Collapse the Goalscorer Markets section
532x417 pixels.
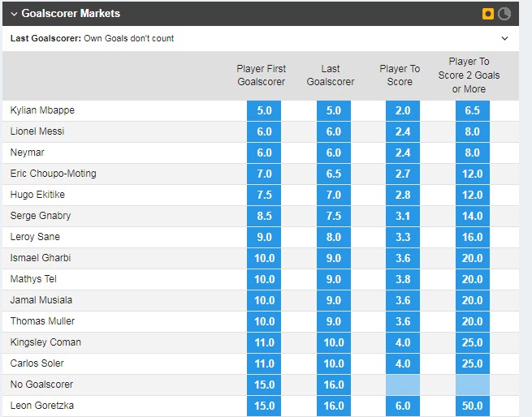click(14, 14)
